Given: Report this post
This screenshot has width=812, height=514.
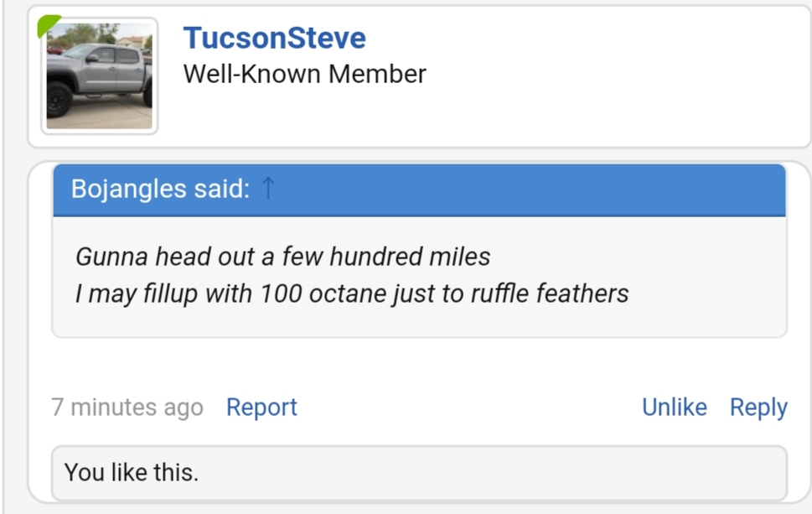Looking at the screenshot, I should 261,408.
